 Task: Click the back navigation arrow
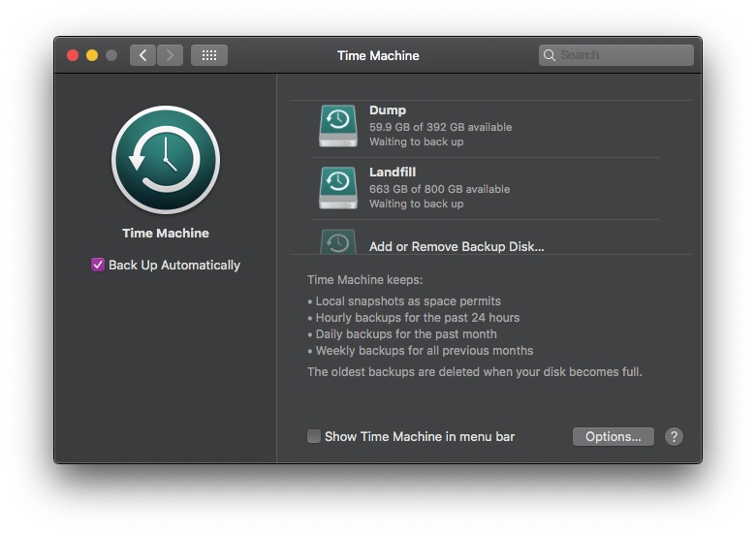142,55
